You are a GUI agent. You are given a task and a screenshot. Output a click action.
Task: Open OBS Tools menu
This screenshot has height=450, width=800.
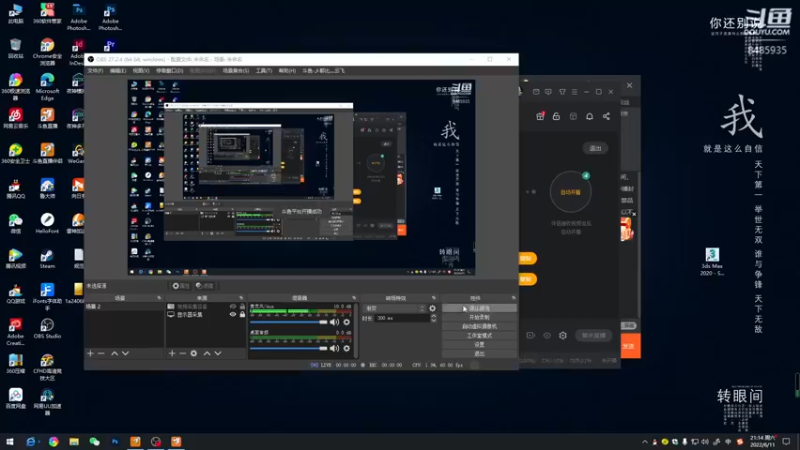(264, 71)
